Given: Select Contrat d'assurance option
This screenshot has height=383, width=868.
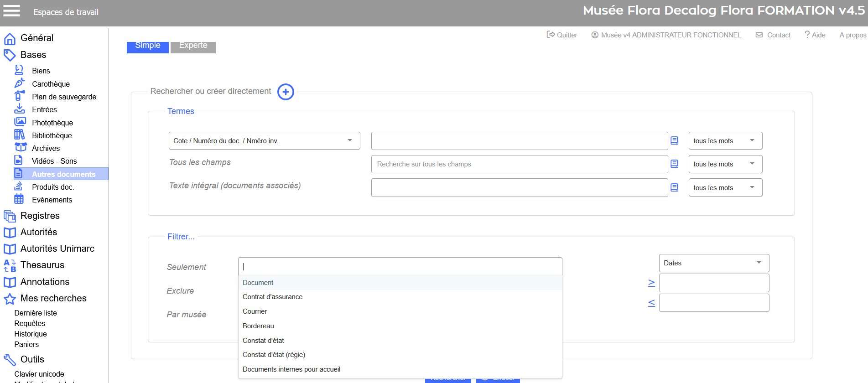Looking at the screenshot, I should point(400,297).
